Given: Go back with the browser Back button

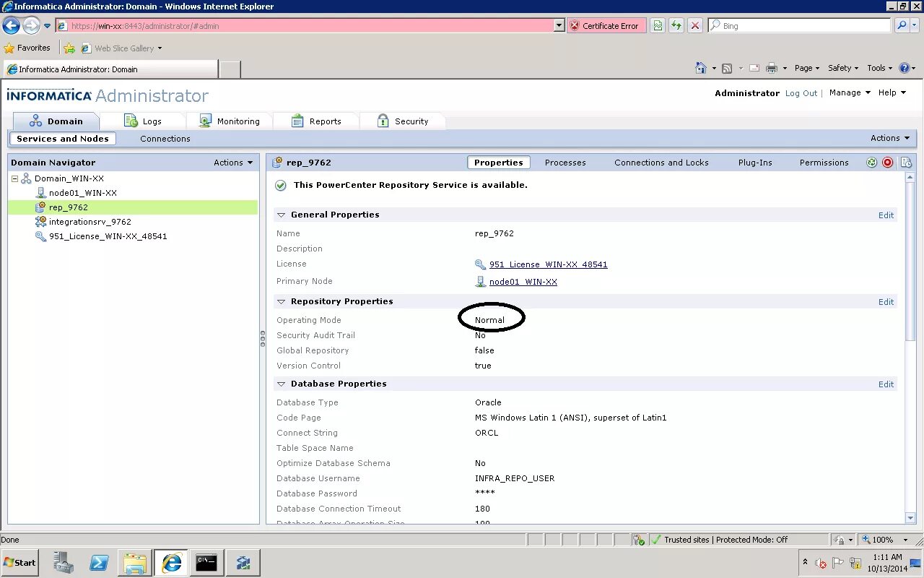Looking at the screenshot, I should coord(11,26).
